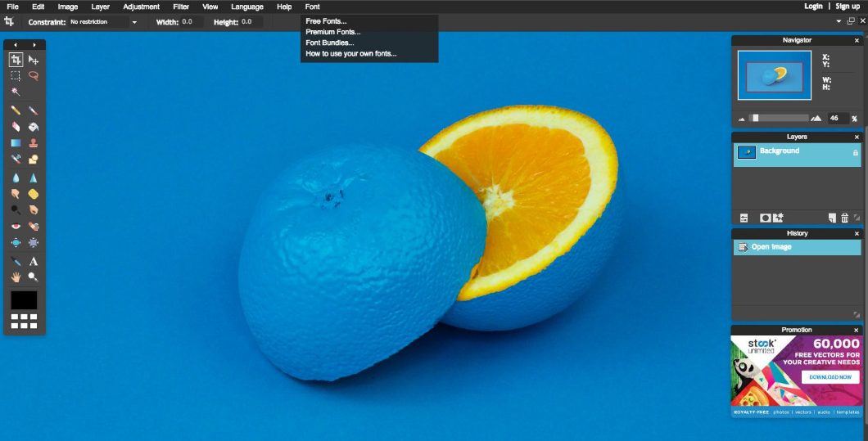Viewport: 868px width, 441px height.
Task: Select the Blur droplet tool
Action: tap(16, 178)
